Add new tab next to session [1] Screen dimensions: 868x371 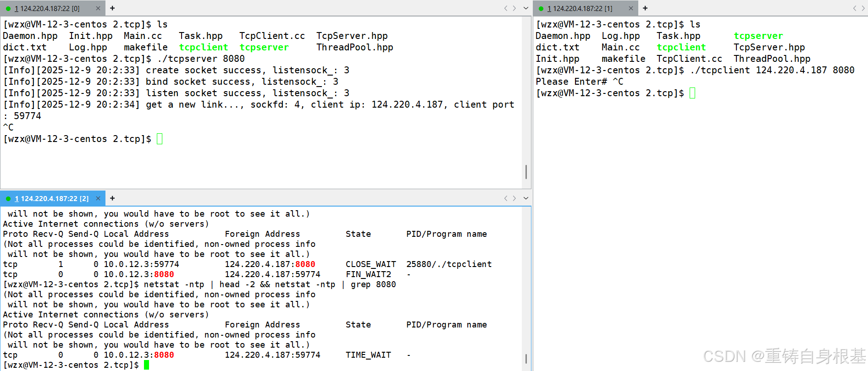(645, 8)
